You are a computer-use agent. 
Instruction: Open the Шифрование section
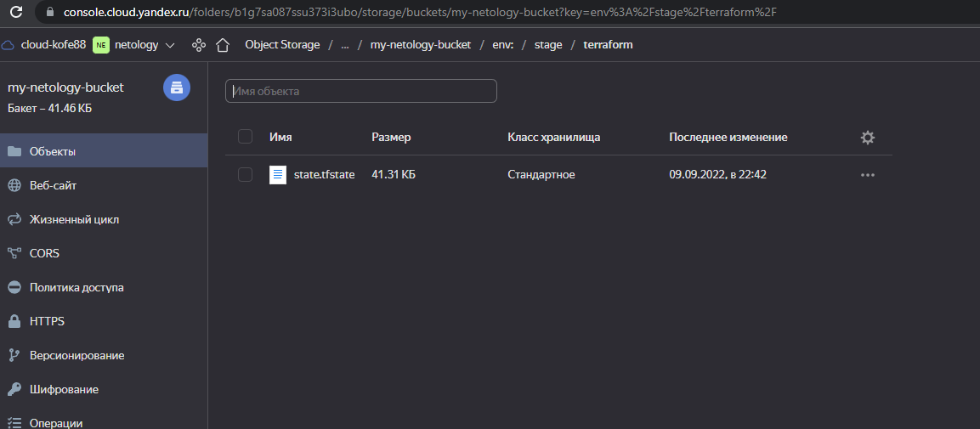tap(104, 390)
